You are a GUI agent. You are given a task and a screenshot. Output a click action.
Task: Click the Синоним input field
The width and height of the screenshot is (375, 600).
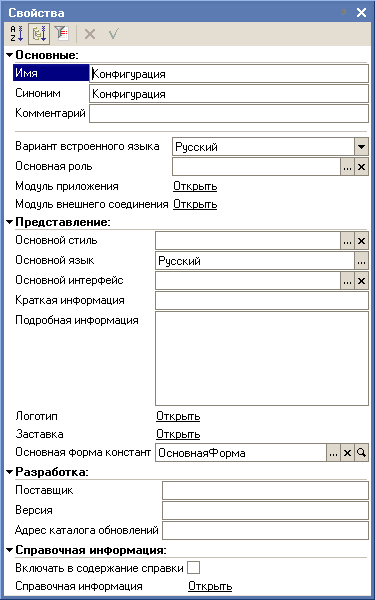pyautogui.click(x=229, y=94)
